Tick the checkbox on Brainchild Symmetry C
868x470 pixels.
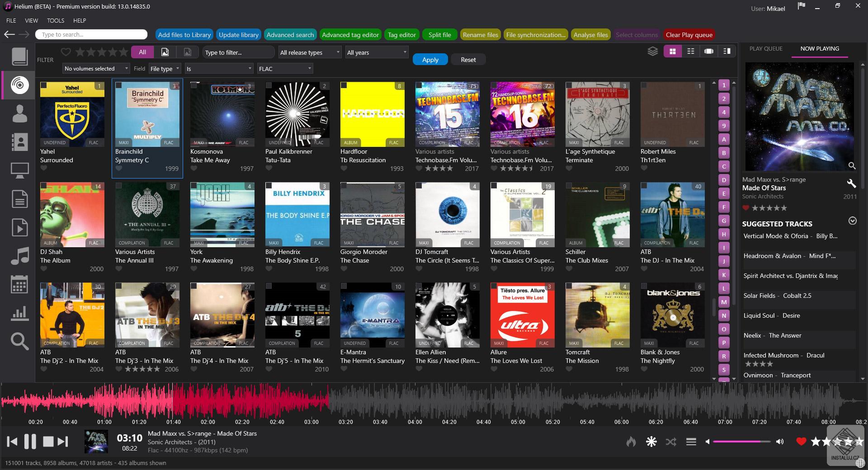tap(119, 85)
